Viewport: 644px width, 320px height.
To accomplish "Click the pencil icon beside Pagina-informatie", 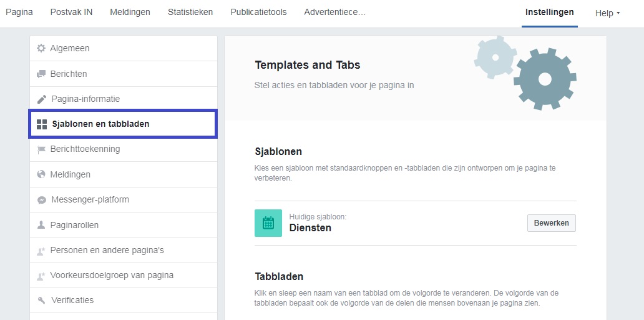I will [41, 99].
